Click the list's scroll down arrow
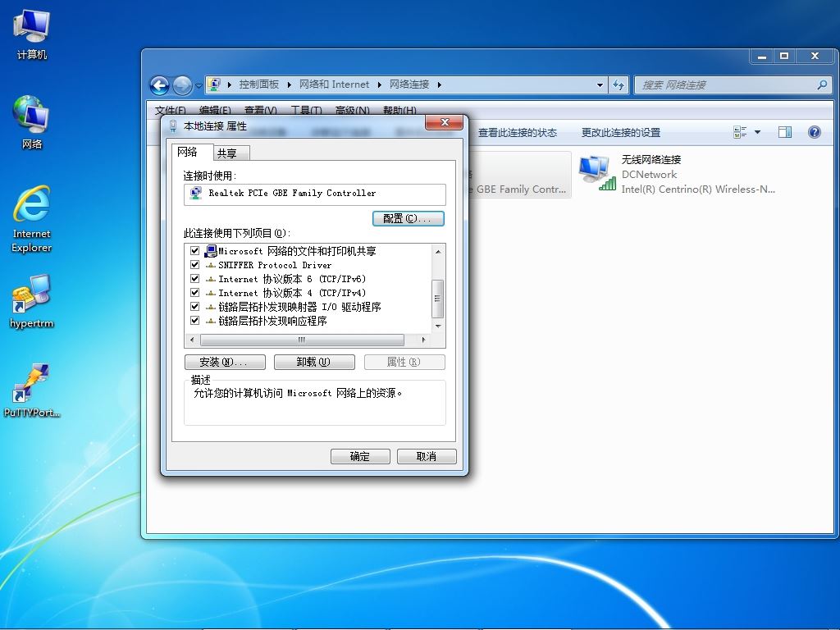840x630 pixels. [x=438, y=326]
